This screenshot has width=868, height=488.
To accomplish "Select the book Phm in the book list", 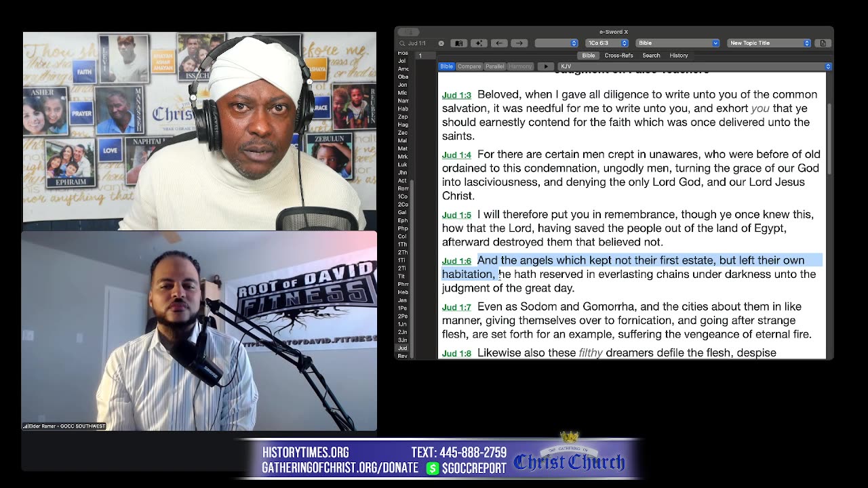I will [x=403, y=284].
